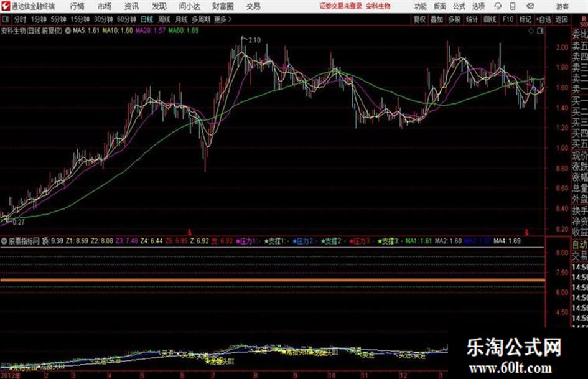Screen dimensions: 588x379
Task: Open the 功能 menu
Action: click(x=421, y=6)
